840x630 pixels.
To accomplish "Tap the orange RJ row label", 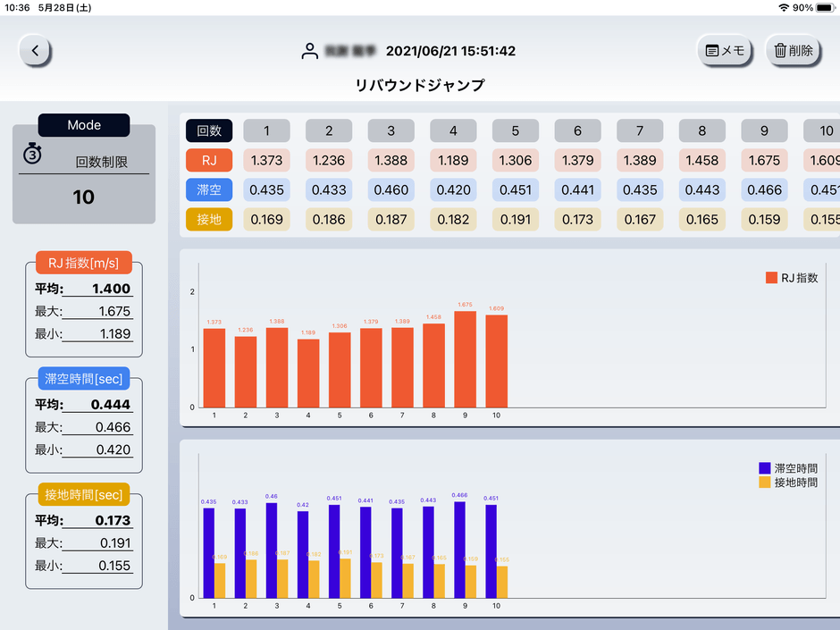I will (x=209, y=161).
